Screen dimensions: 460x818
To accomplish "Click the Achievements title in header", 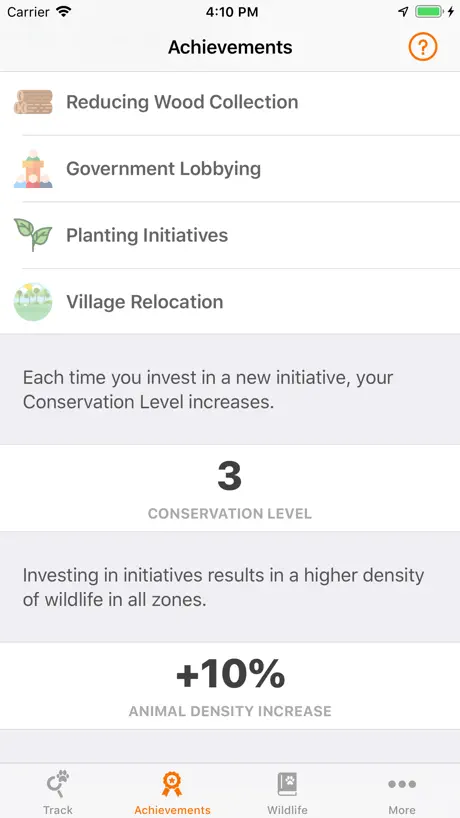I will pos(230,47).
